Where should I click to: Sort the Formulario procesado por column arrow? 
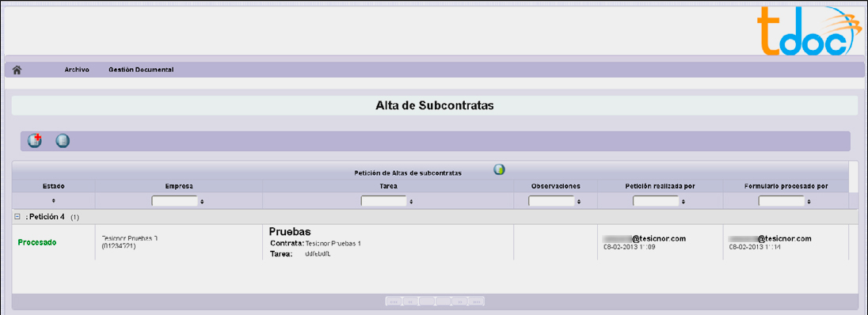coord(809,202)
